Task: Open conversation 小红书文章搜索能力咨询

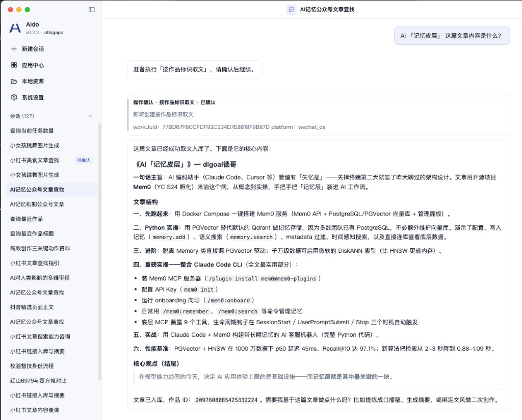Action: pos(51,336)
